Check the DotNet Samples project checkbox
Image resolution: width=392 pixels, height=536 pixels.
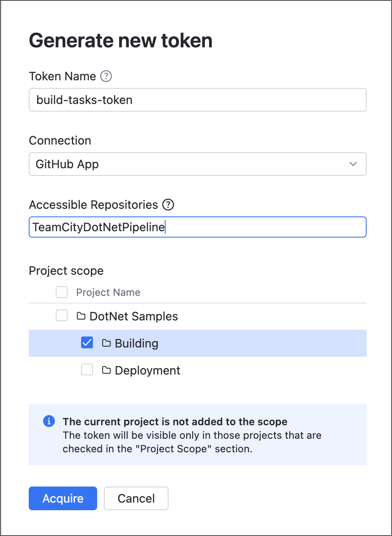[61, 315]
